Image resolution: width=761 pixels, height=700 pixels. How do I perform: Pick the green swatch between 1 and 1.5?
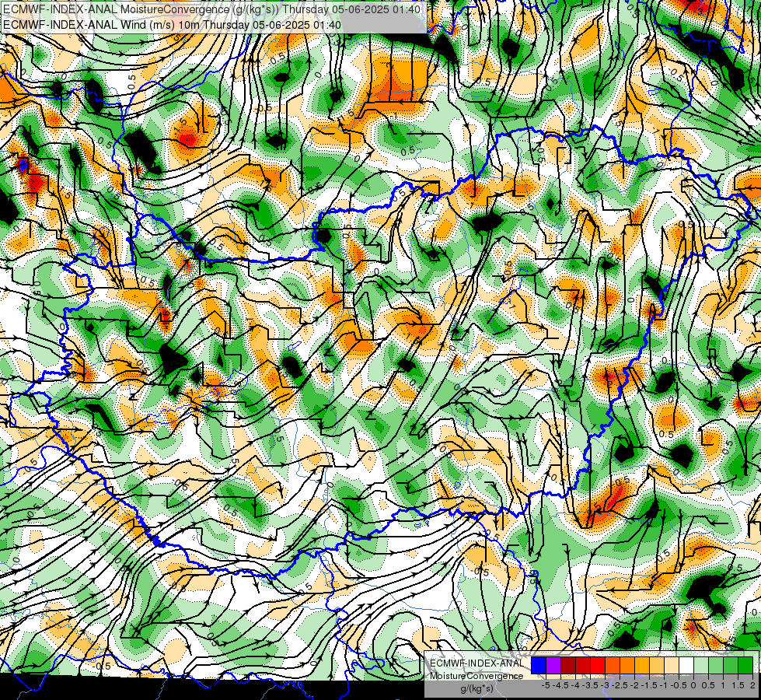[731, 665]
